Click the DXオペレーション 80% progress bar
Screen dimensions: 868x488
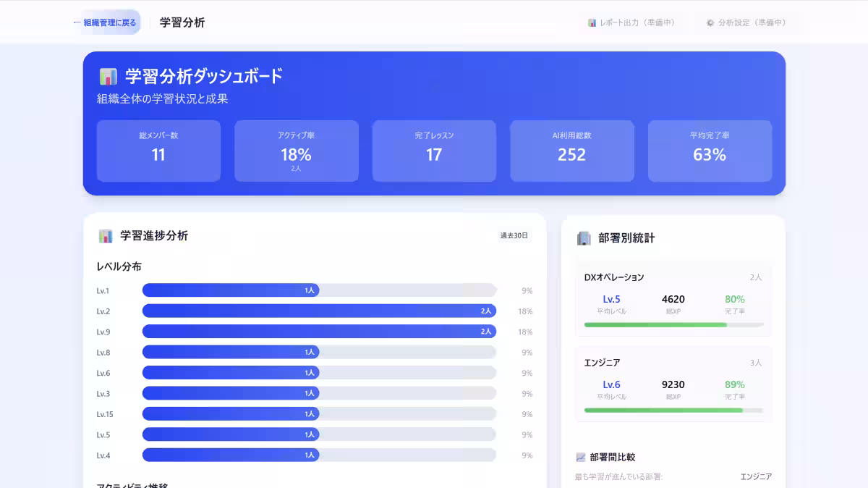(x=673, y=325)
